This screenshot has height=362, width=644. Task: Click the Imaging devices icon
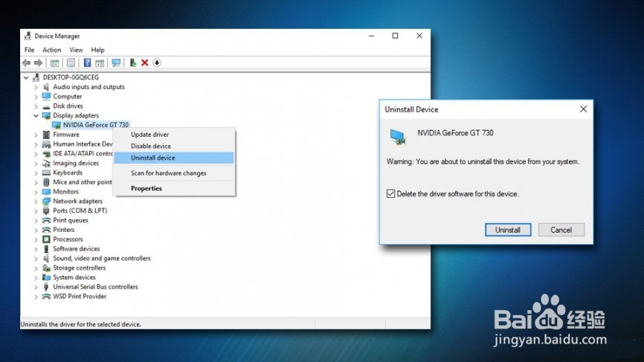point(46,164)
